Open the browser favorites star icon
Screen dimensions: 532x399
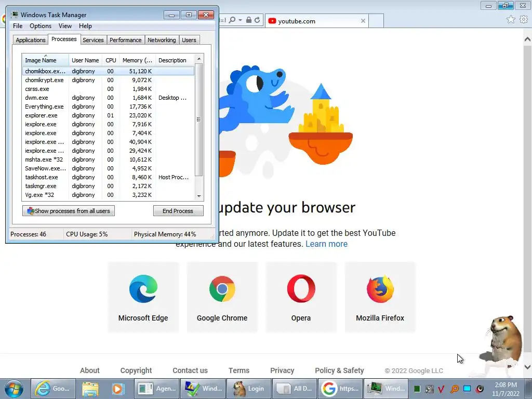tap(511, 20)
